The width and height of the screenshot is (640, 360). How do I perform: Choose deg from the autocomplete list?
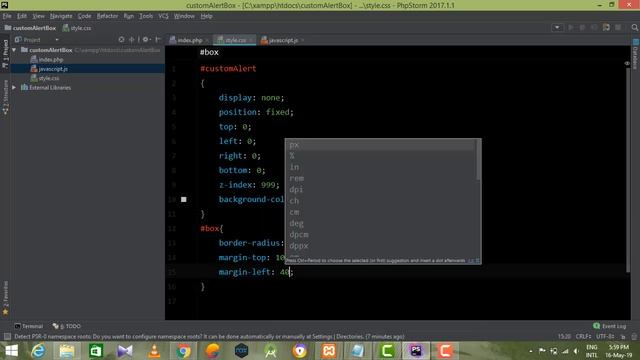point(380,224)
